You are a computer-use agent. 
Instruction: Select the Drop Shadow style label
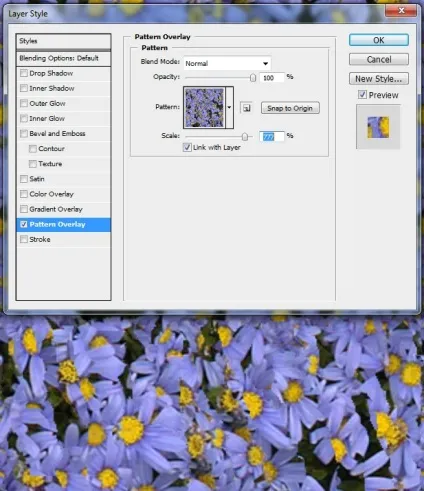coord(51,73)
